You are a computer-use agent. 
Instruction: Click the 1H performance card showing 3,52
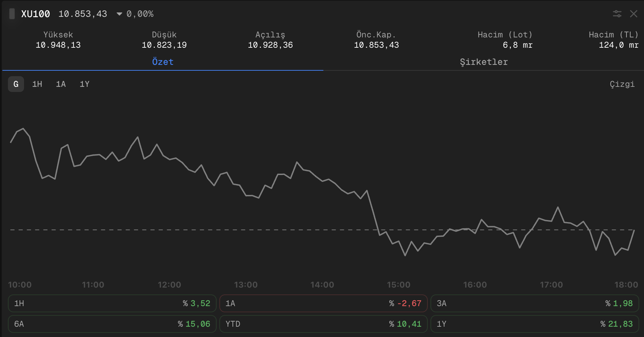112,303
